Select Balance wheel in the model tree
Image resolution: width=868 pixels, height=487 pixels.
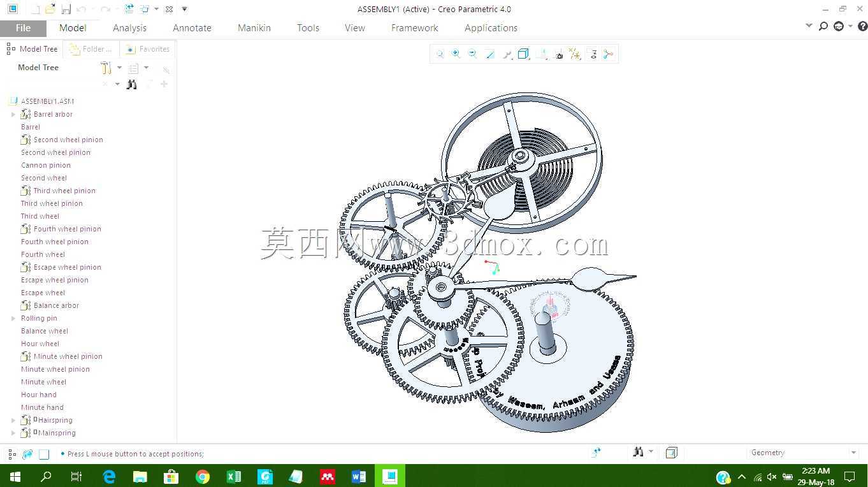[x=45, y=331]
